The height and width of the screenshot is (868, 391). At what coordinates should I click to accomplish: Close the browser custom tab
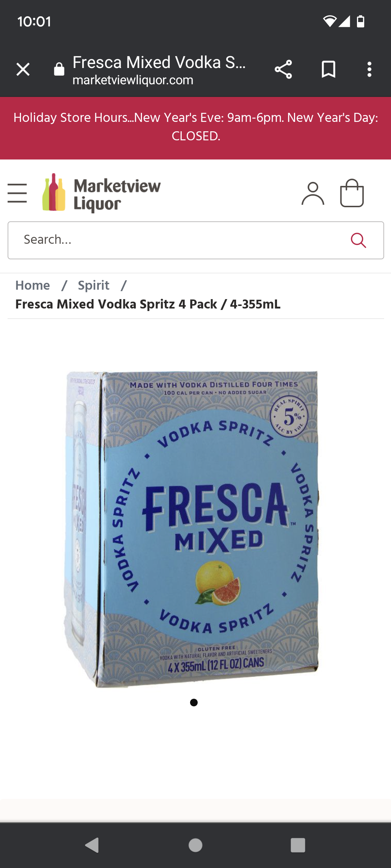coord(23,69)
